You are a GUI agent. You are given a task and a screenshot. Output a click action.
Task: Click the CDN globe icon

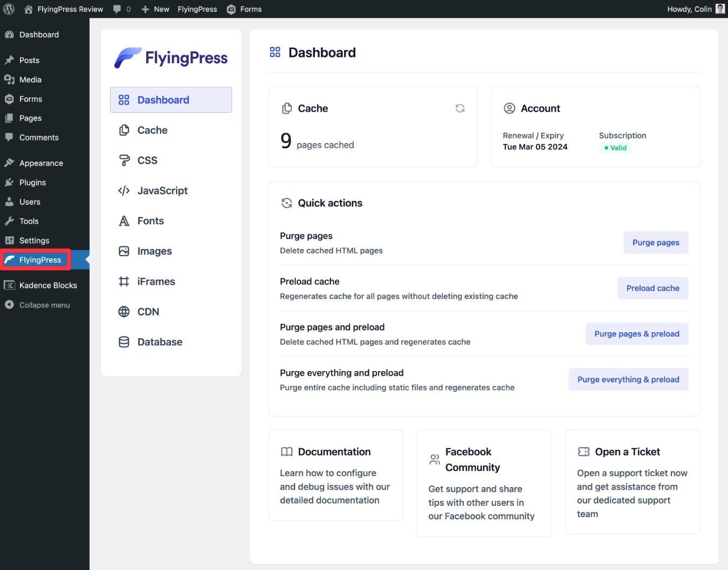(124, 312)
